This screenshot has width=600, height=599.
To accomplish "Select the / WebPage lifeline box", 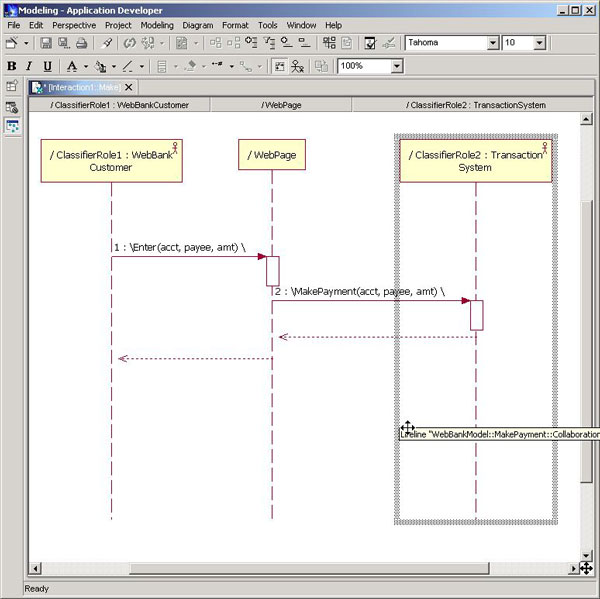I will pos(272,155).
